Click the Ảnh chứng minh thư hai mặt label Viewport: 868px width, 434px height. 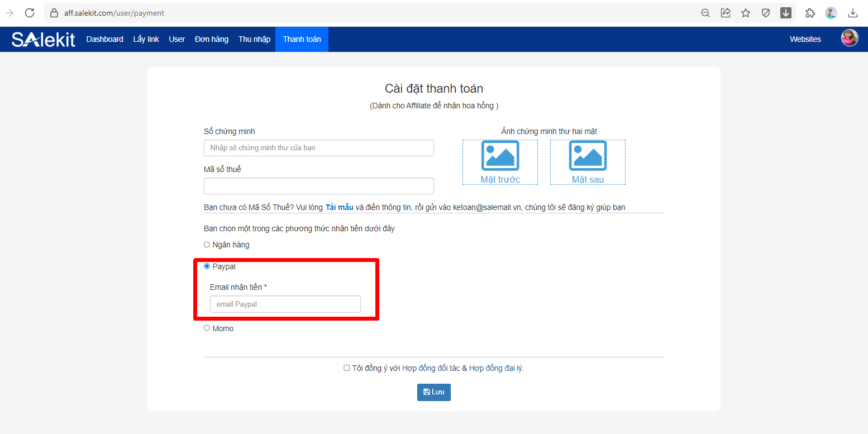point(549,131)
